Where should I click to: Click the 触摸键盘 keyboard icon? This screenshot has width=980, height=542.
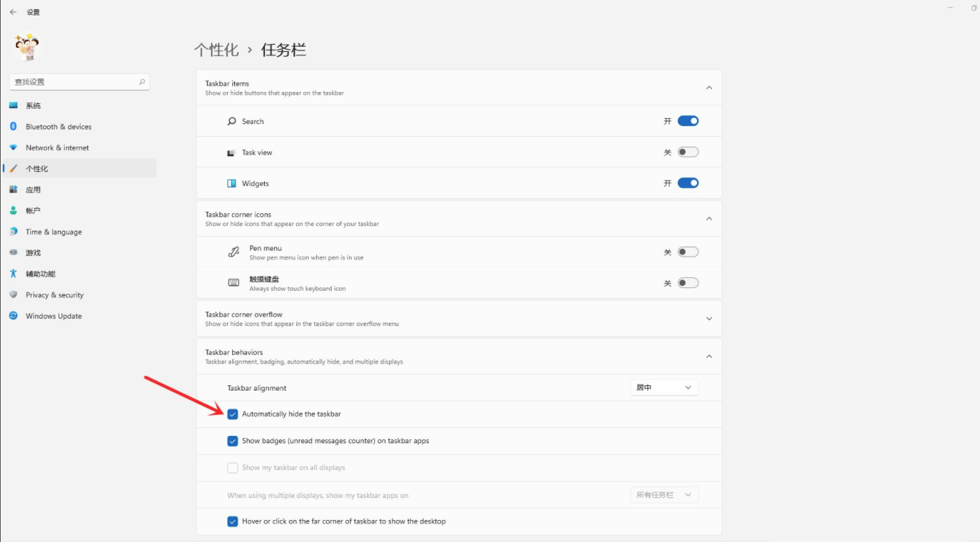[x=233, y=282]
